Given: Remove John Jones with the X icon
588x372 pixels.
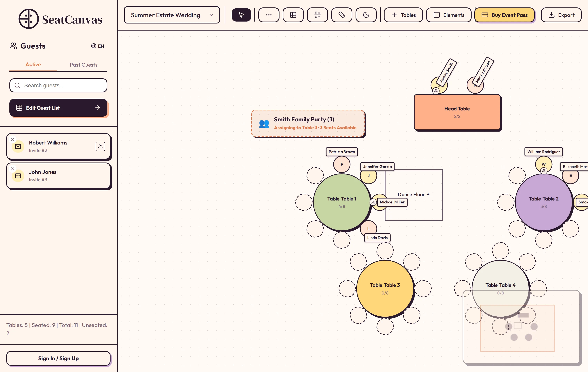Looking at the screenshot, I should 13,169.
